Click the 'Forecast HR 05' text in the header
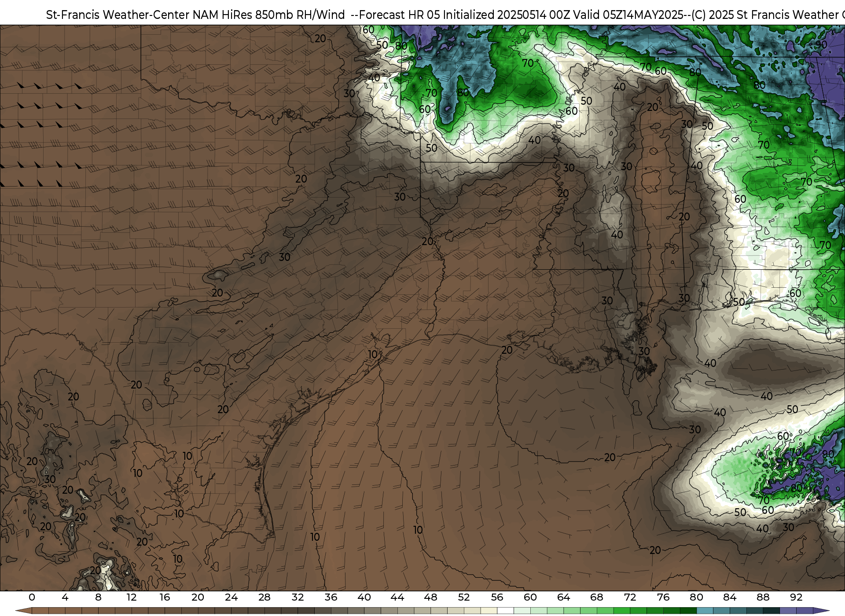 pos(399,15)
